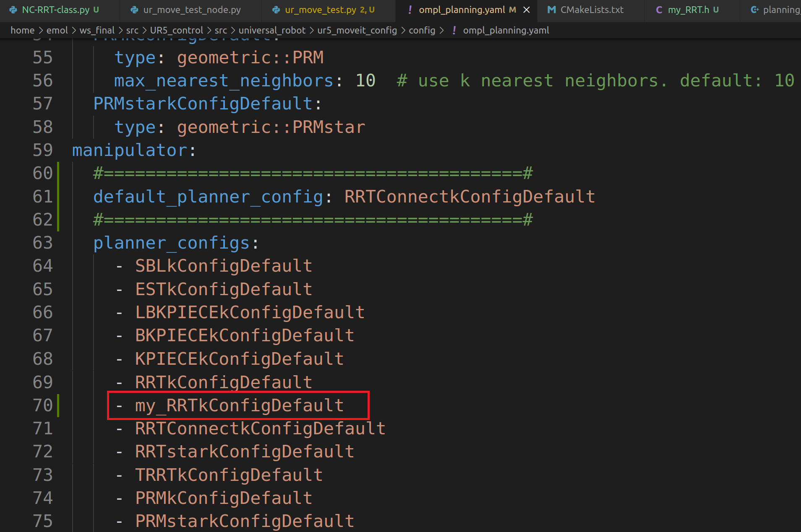Click the C++ icon on the rightmost planning tab
This screenshot has width=801, height=532.
point(755,9)
